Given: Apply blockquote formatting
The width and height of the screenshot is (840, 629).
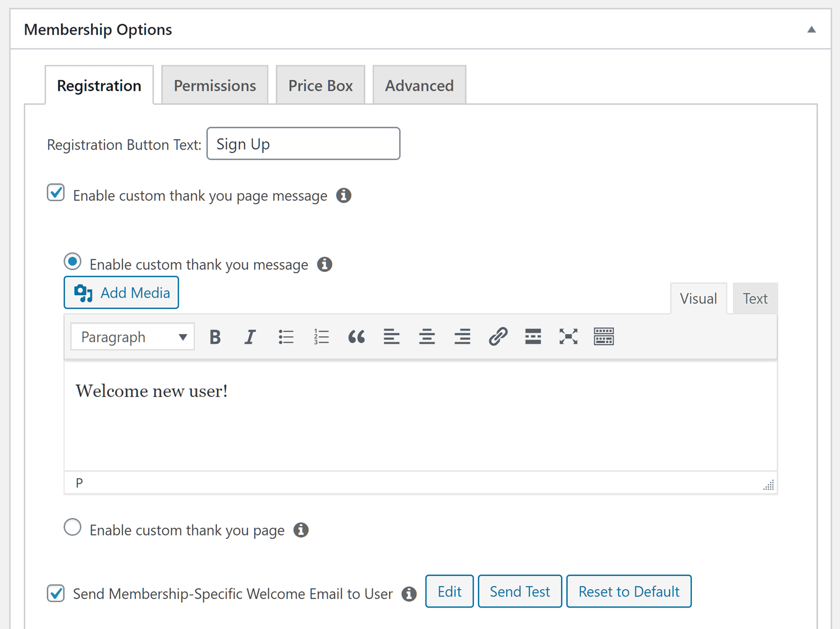Looking at the screenshot, I should [x=356, y=337].
